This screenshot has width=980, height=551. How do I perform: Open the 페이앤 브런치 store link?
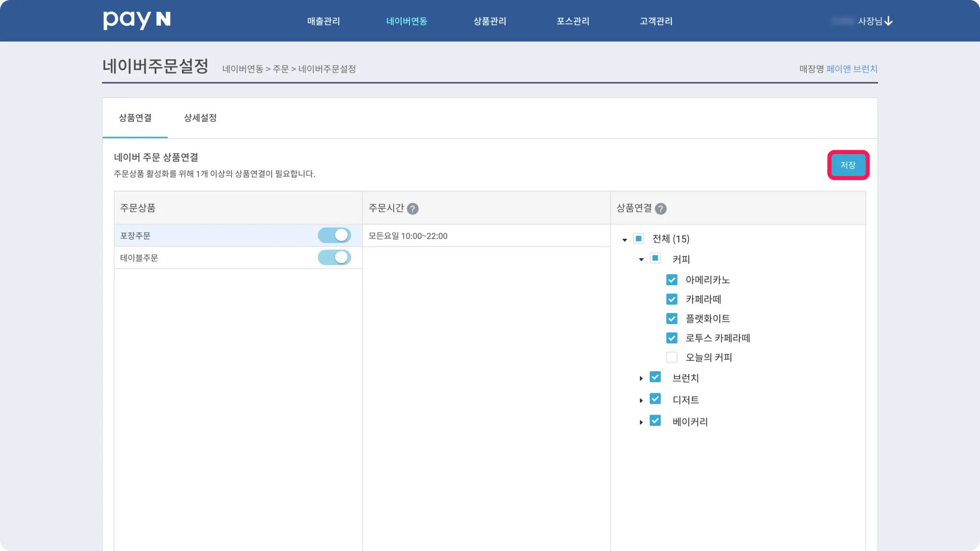[852, 69]
